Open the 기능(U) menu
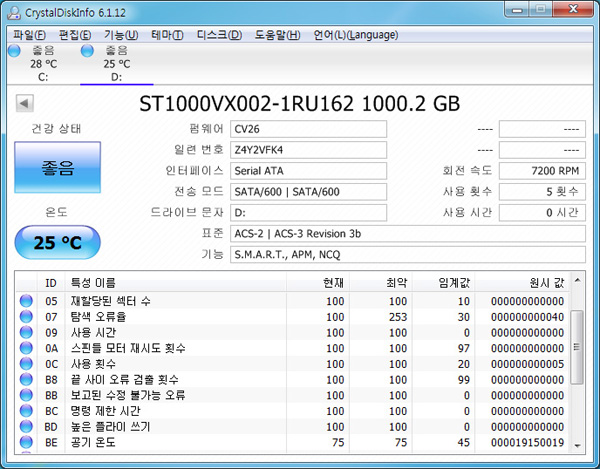This screenshot has width=600, height=469. point(121,35)
